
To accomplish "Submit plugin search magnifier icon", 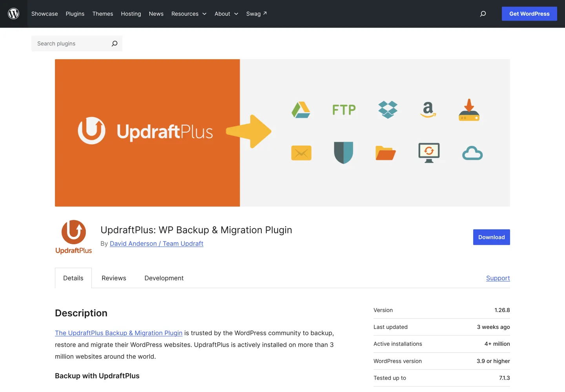I will point(115,44).
